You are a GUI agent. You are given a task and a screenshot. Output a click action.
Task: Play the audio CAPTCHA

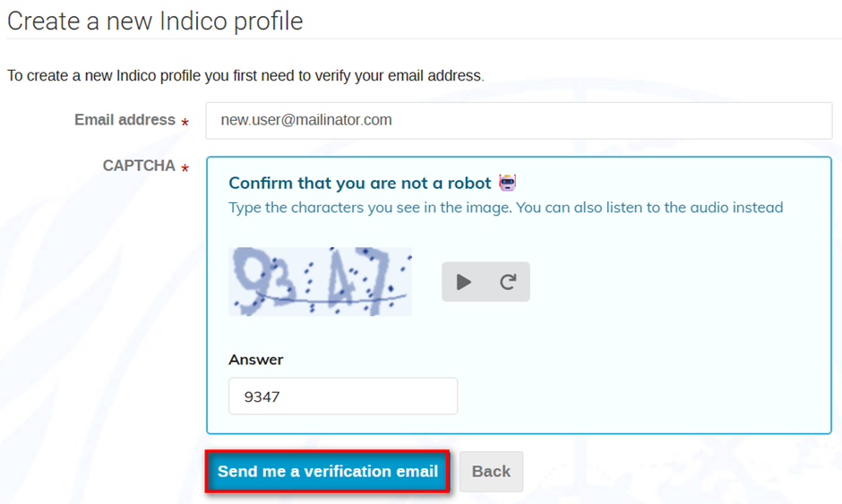tap(463, 282)
